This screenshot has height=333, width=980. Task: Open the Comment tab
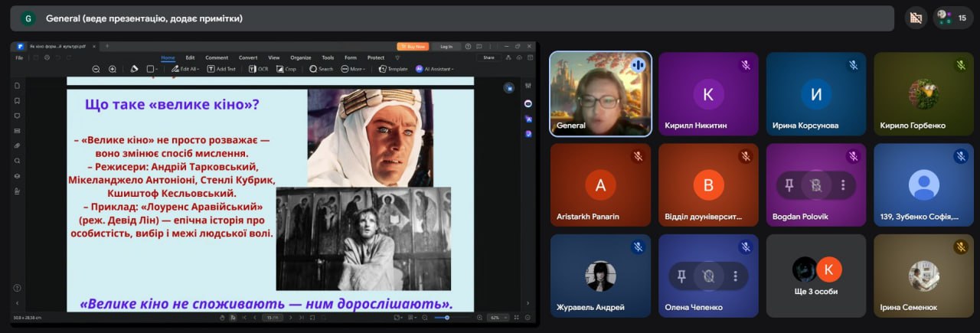coord(217,57)
